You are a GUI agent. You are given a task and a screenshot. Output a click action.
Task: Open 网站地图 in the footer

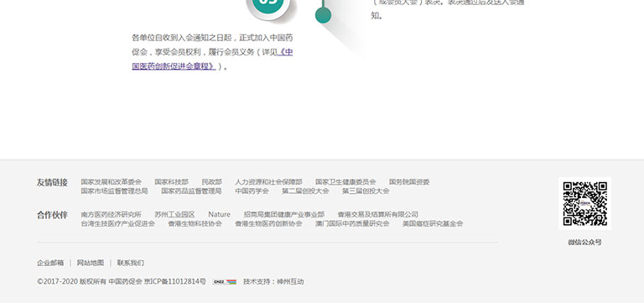pos(91,263)
